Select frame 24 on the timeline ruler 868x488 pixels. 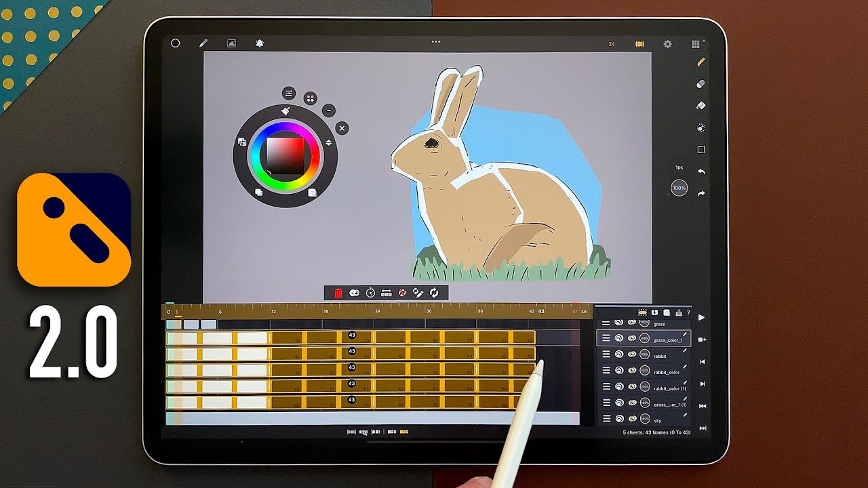377,312
